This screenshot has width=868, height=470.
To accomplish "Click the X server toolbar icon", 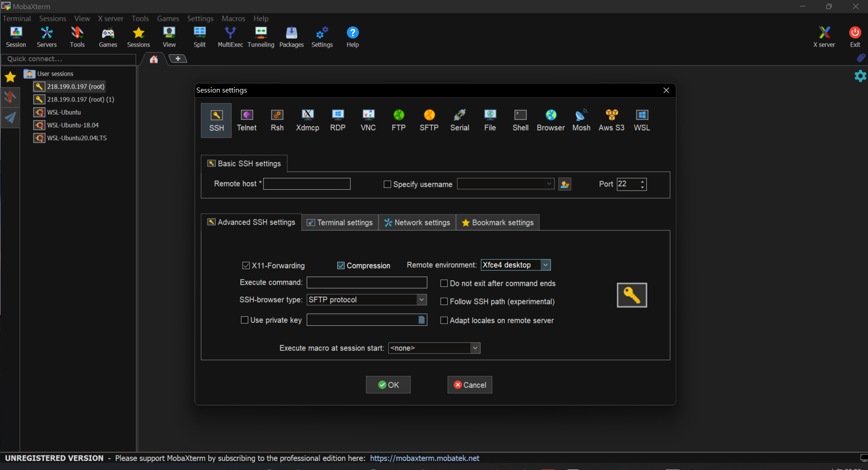I will (824, 37).
